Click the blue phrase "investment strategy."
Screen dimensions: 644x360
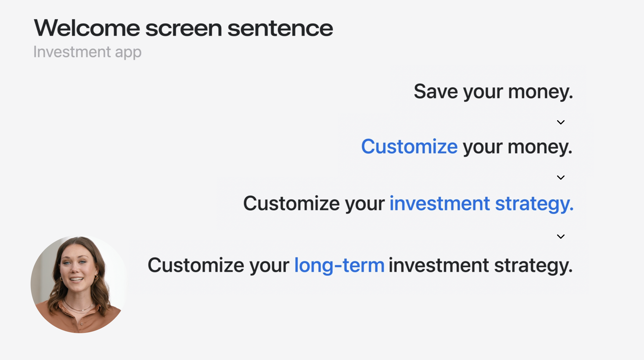tap(481, 204)
